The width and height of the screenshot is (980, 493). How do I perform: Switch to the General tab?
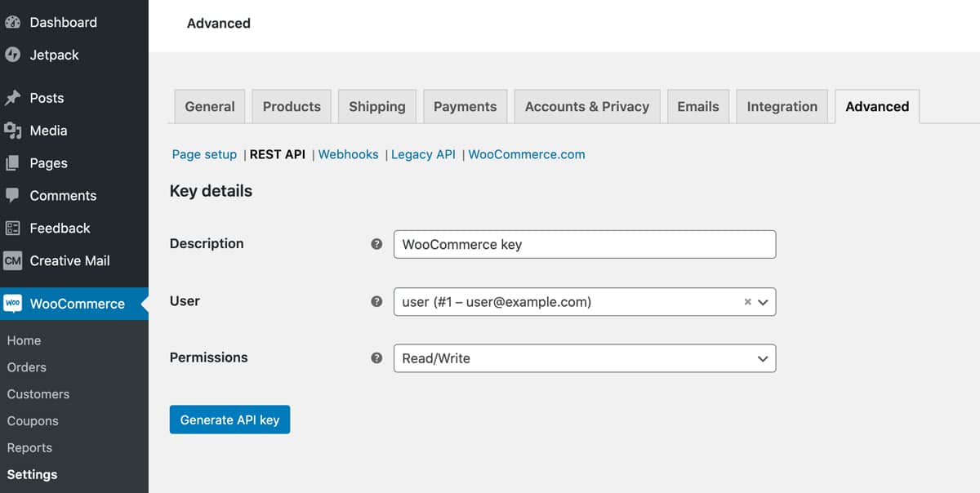click(x=210, y=107)
